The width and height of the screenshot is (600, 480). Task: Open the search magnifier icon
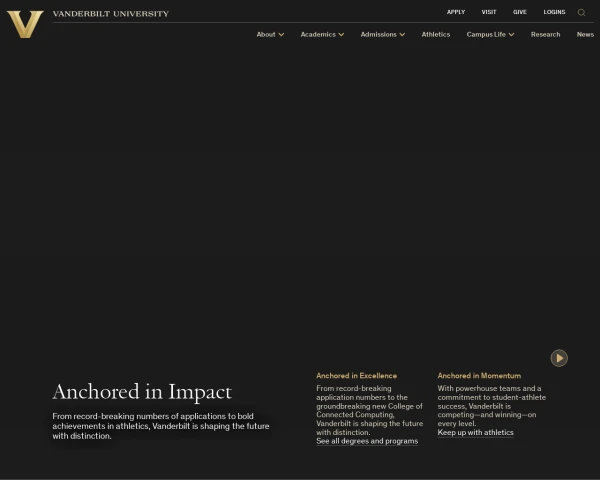tap(581, 13)
